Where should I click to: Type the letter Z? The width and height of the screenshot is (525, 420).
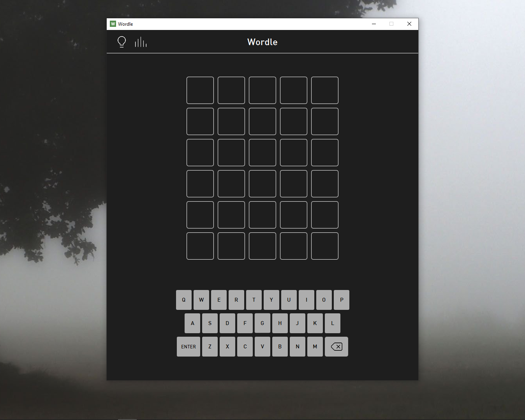[210, 346]
